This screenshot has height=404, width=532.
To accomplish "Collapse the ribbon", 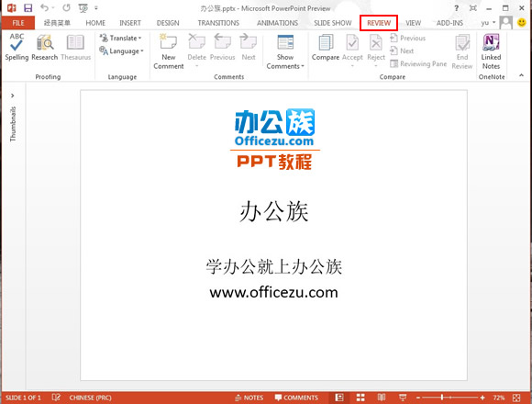I will (522, 75).
